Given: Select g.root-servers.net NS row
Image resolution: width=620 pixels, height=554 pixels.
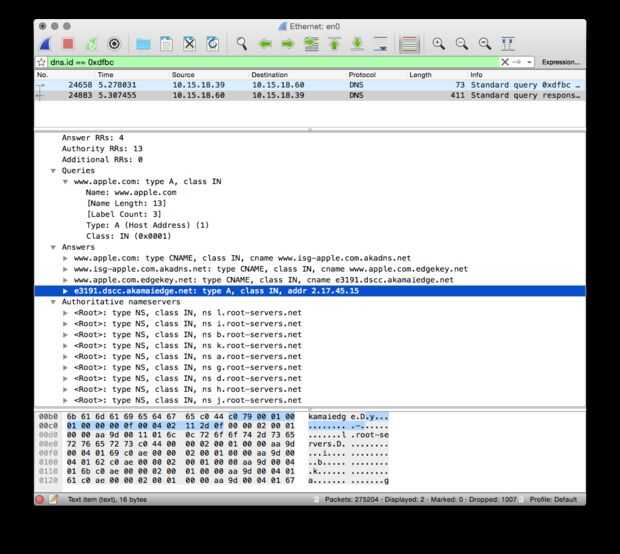Looking at the screenshot, I should [x=310, y=367].
